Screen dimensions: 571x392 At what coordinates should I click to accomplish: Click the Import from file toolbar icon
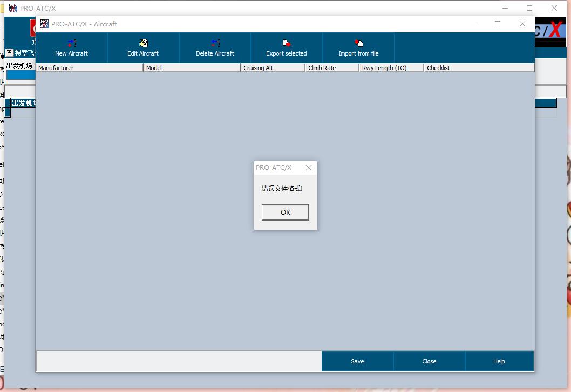tap(359, 43)
